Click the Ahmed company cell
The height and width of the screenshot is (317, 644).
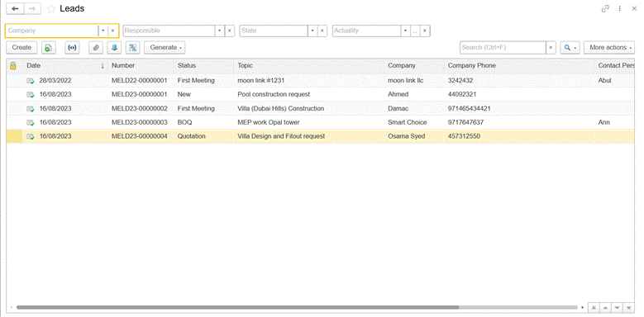398,95
